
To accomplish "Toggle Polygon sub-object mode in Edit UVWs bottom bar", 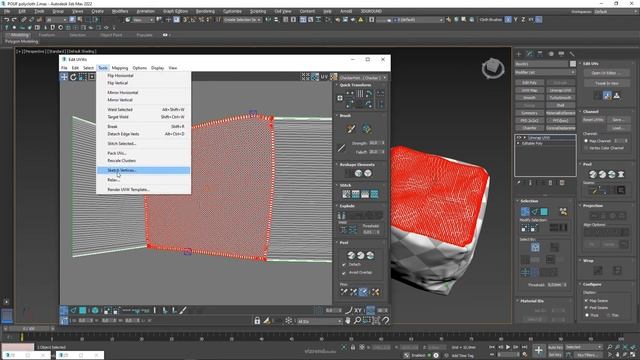I will [x=83, y=311].
